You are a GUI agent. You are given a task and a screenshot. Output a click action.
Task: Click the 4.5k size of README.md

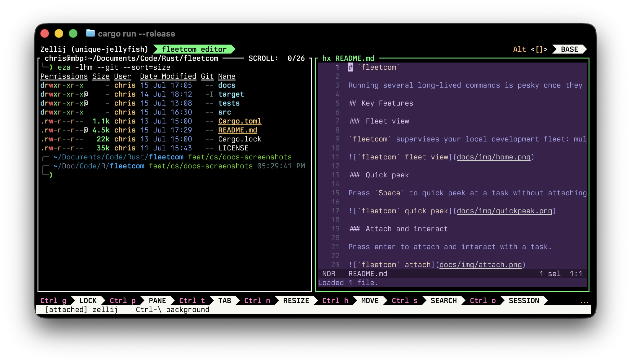coord(101,130)
